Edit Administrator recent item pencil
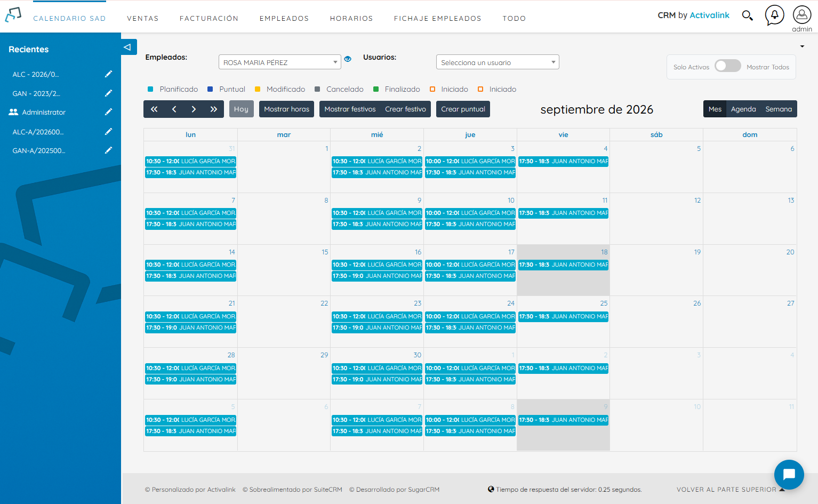The image size is (818, 504). pyautogui.click(x=108, y=112)
